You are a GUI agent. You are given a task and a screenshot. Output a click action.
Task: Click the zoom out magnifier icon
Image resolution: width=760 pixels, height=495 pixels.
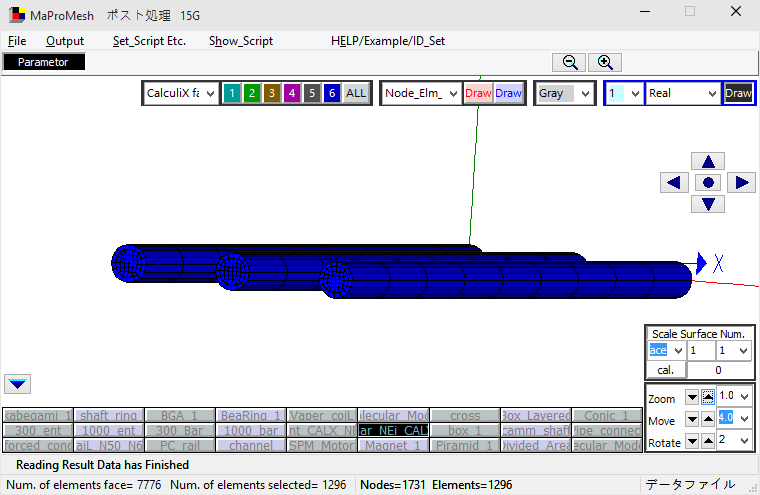[x=569, y=63]
